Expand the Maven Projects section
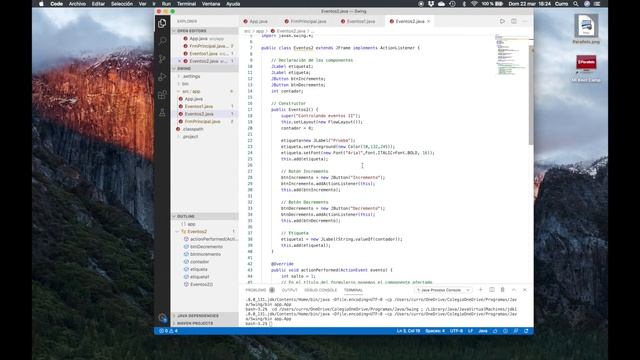Screen dimensions: 640x360 205,323
